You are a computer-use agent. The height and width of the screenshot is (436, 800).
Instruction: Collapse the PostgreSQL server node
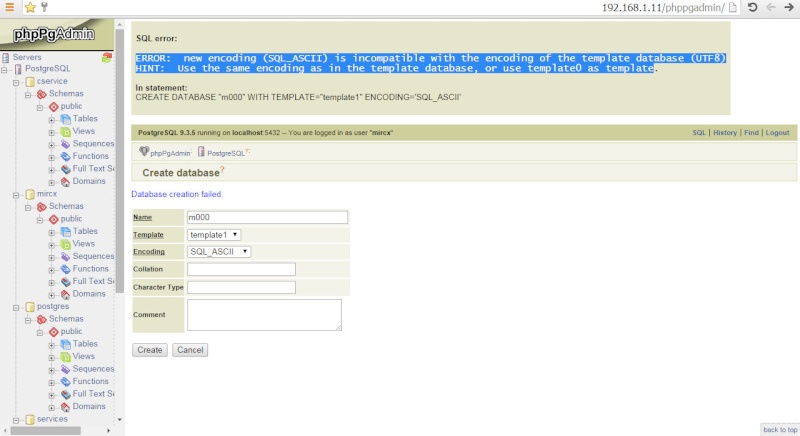[4, 70]
